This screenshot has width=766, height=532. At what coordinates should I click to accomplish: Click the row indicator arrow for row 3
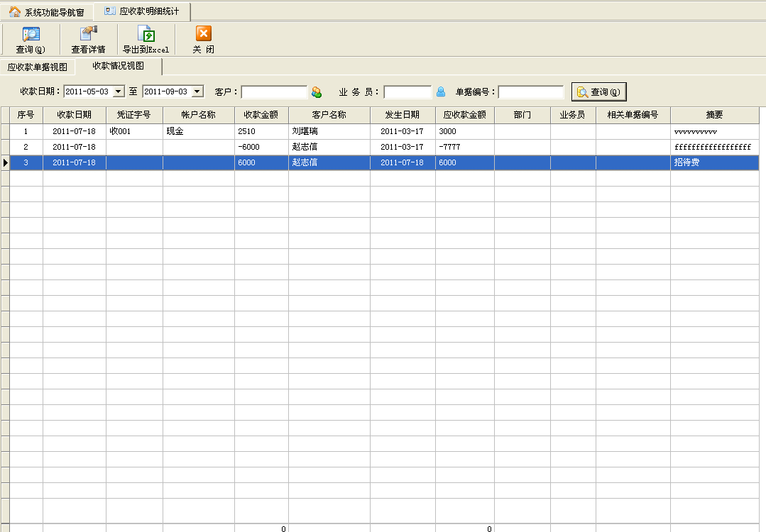coord(5,162)
